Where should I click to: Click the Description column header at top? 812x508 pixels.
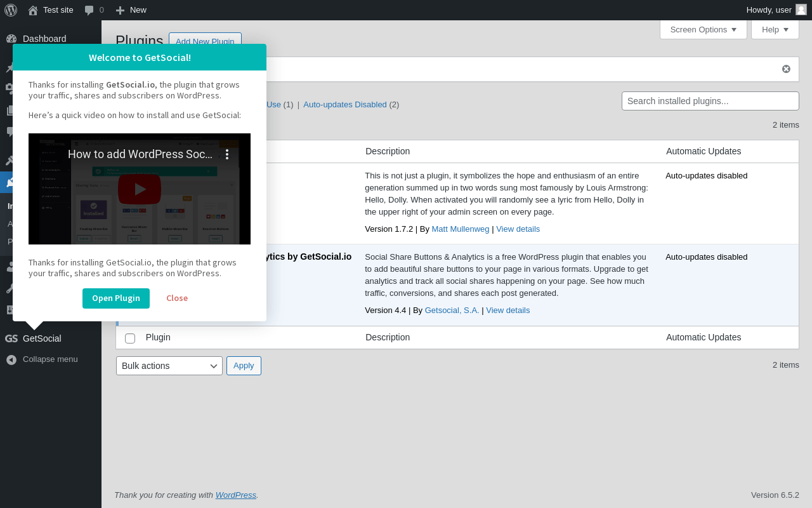point(388,151)
